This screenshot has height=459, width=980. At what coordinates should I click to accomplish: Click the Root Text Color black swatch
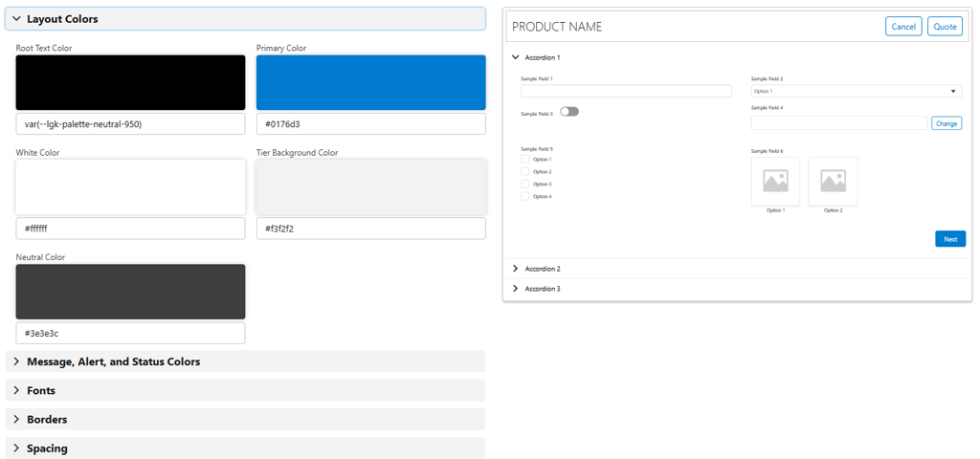point(130,82)
